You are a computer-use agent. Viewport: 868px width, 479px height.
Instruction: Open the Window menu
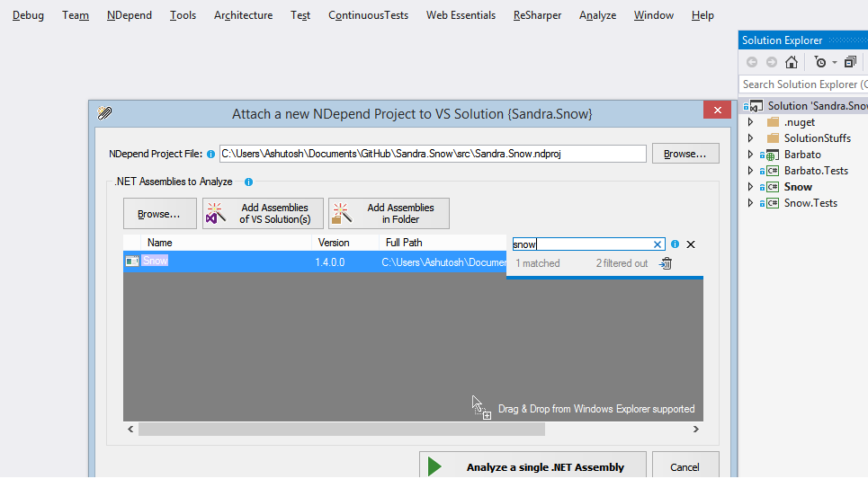[654, 15]
